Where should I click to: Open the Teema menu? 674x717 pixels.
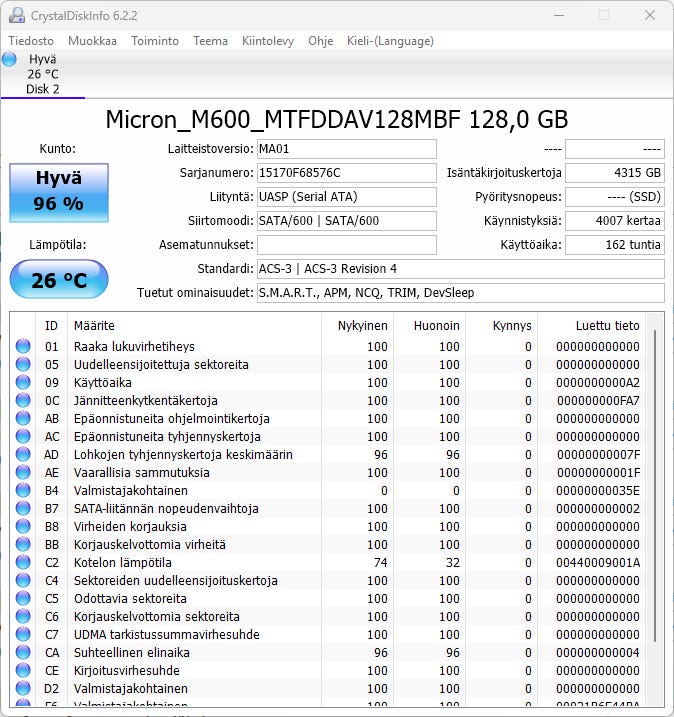coord(210,41)
